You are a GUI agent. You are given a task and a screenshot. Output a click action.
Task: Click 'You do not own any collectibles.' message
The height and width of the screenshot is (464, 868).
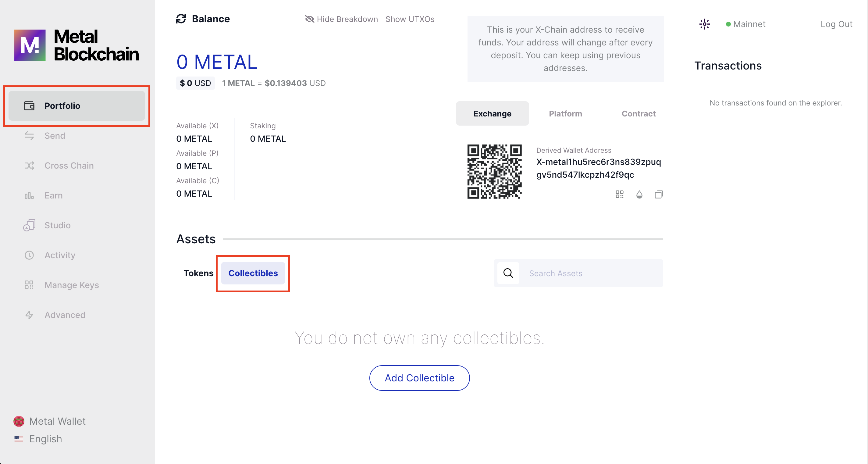[x=419, y=338]
